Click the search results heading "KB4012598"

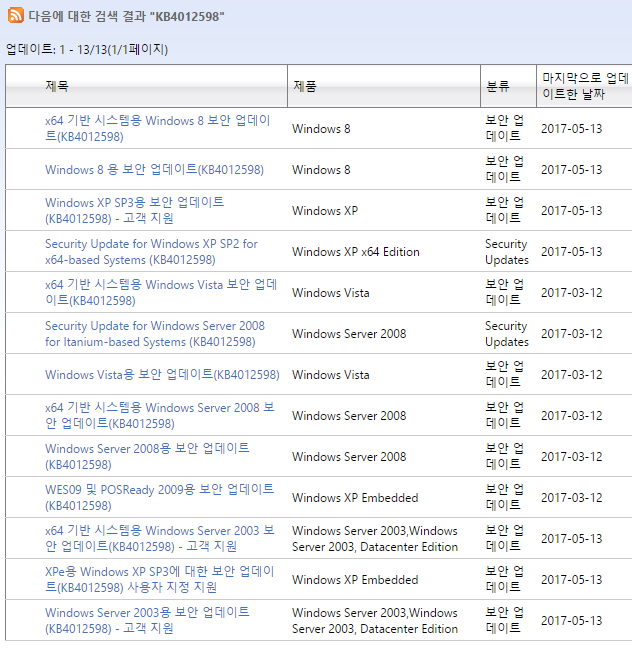(x=126, y=16)
